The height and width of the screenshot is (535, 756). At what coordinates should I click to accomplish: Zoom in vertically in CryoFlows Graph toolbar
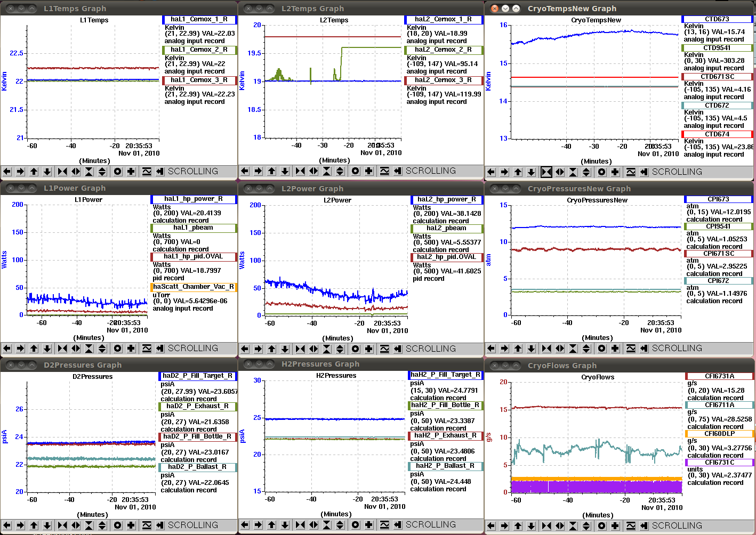click(x=573, y=526)
